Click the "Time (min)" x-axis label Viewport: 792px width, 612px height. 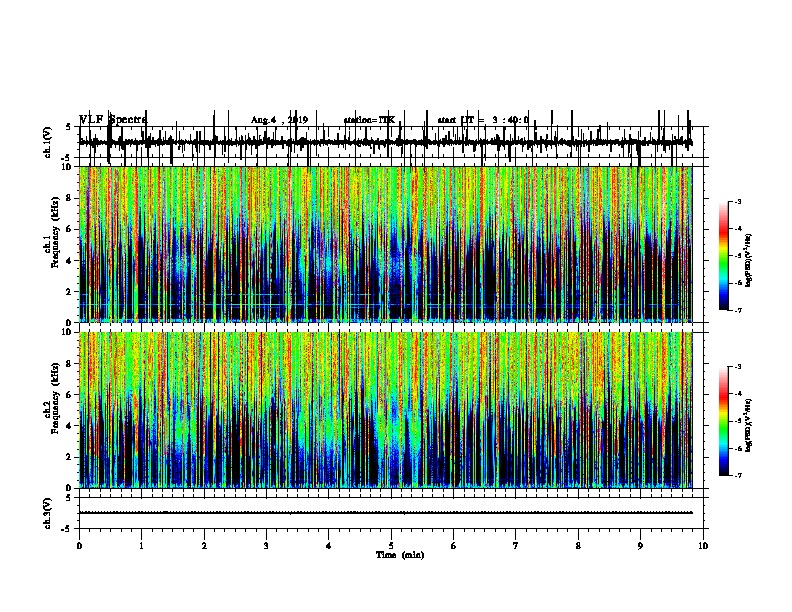tap(400, 554)
